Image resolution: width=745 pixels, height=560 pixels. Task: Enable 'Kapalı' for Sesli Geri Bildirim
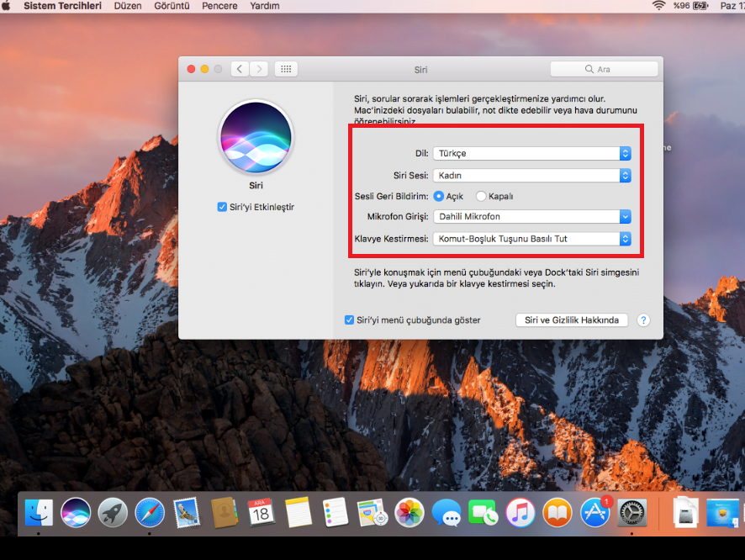pyautogui.click(x=481, y=196)
